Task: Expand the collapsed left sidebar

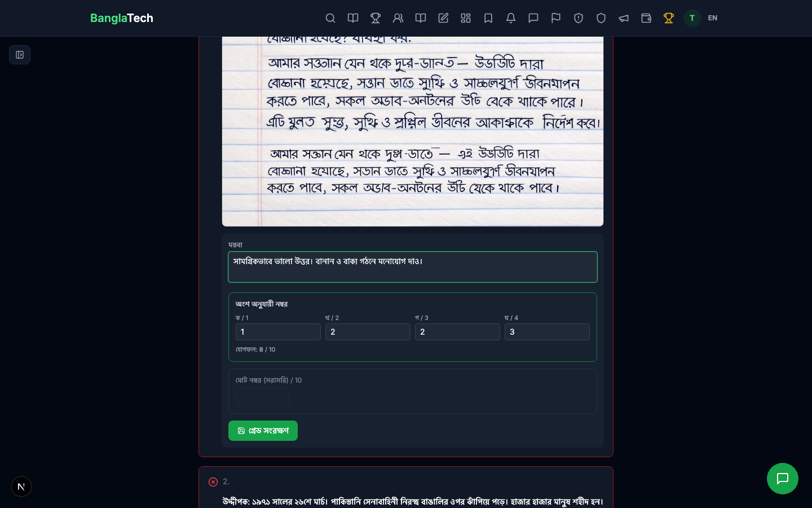Action: pyautogui.click(x=20, y=55)
